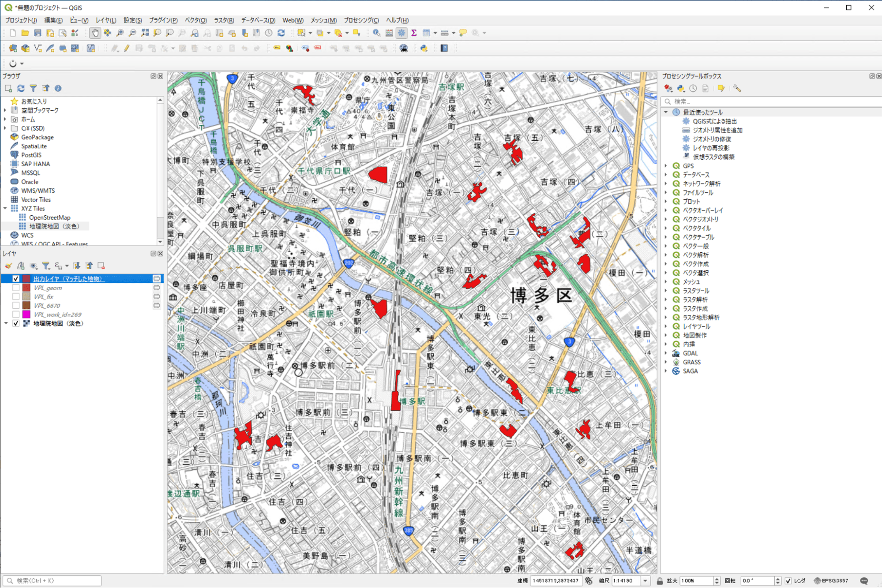Refresh the Browser panel
Viewport: 882px width, 588px height.
click(21, 88)
